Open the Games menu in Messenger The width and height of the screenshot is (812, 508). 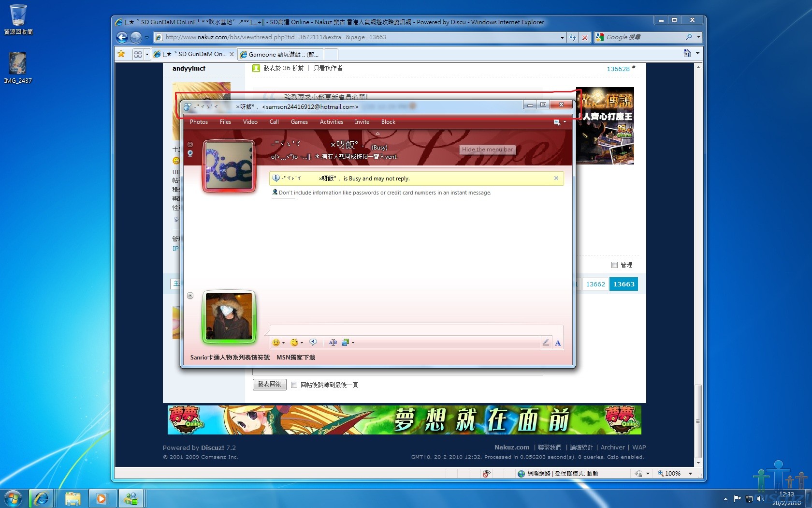click(x=299, y=122)
